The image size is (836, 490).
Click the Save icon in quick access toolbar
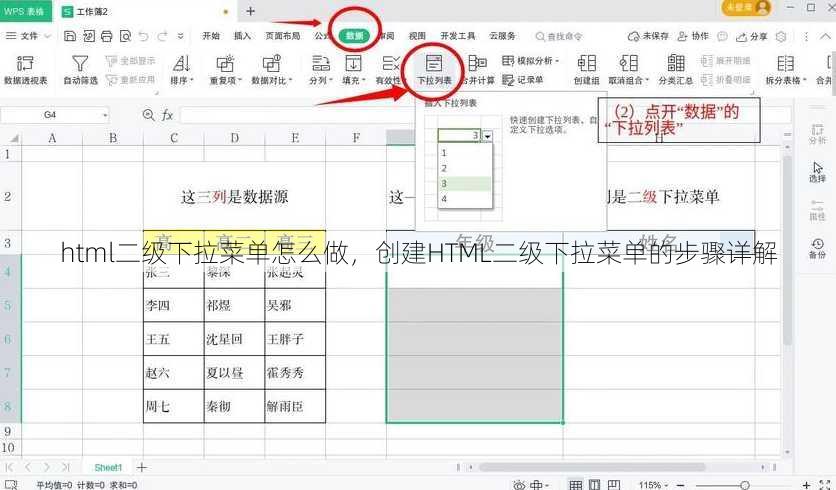point(70,36)
